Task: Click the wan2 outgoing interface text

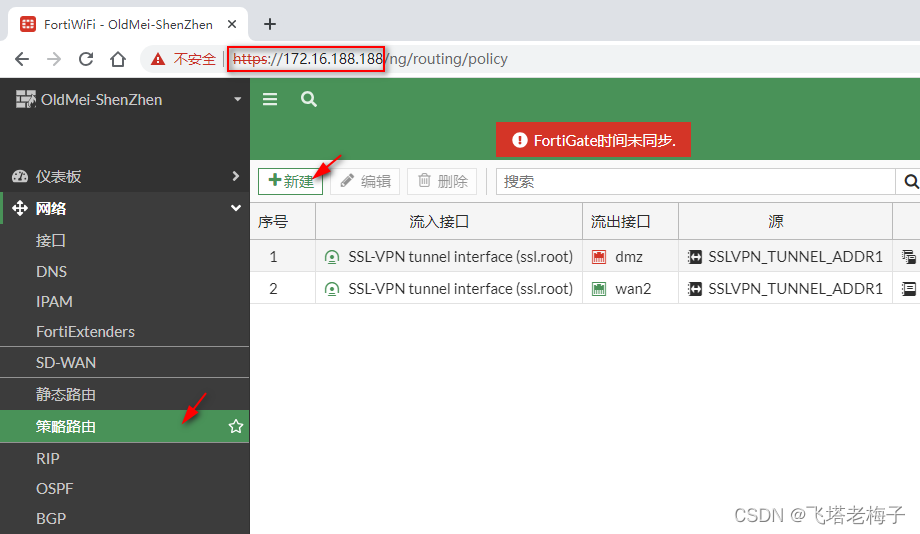Action: point(633,289)
